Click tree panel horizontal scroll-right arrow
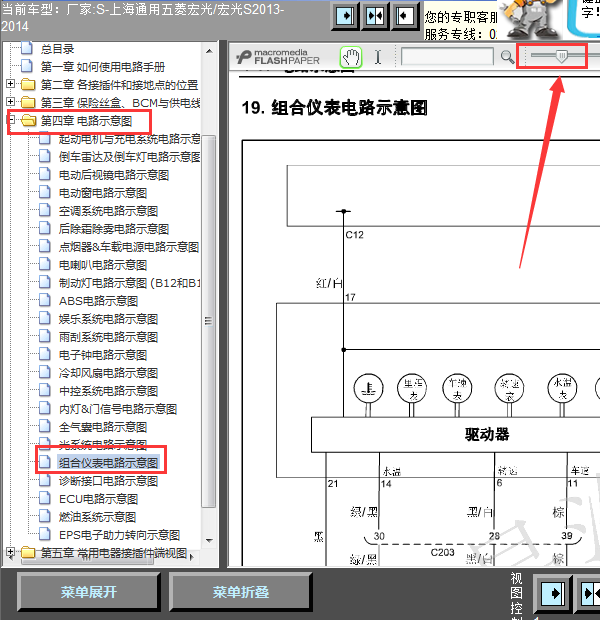 pyautogui.click(x=192, y=557)
